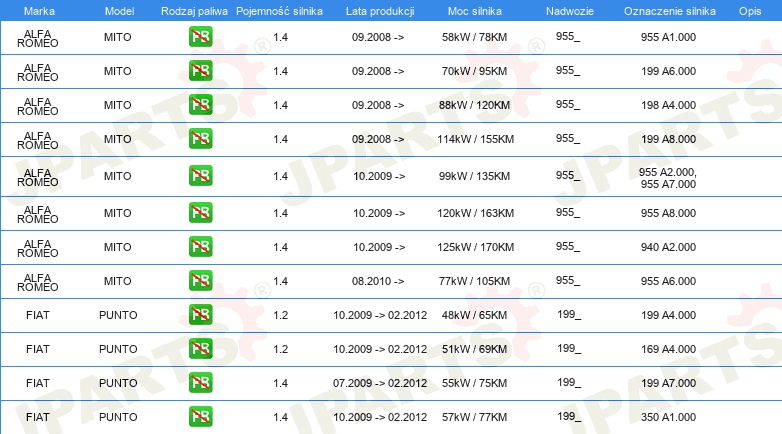Click the Moc silnika column header
Screen dimensions: 782x434
pos(475,11)
